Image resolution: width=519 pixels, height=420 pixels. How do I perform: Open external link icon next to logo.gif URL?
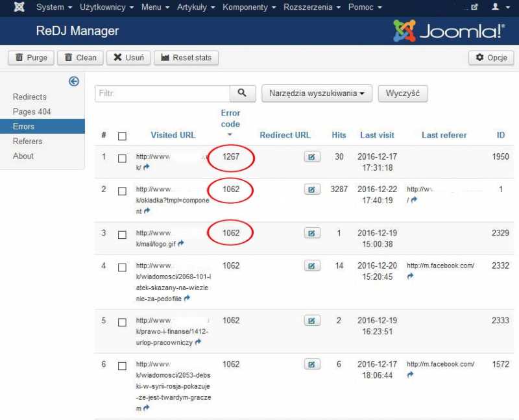[181, 243]
